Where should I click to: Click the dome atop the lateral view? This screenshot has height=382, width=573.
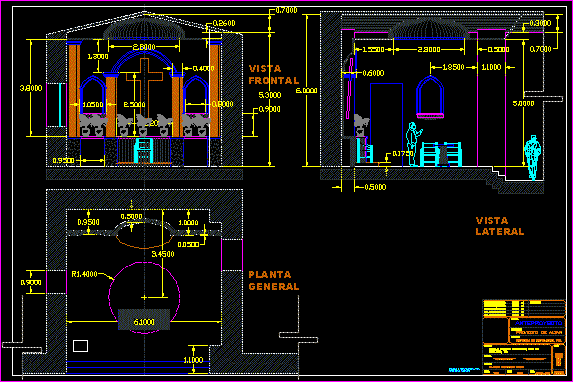coord(428,29)
